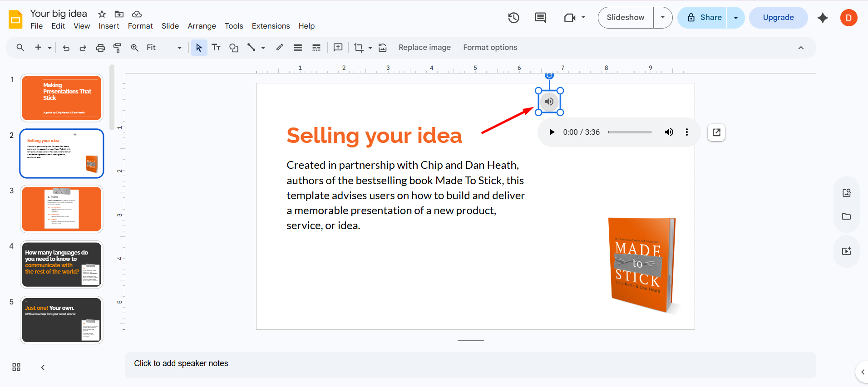Select the Line tool
This screenshot has height=387, width=868.
pos(251,48)
